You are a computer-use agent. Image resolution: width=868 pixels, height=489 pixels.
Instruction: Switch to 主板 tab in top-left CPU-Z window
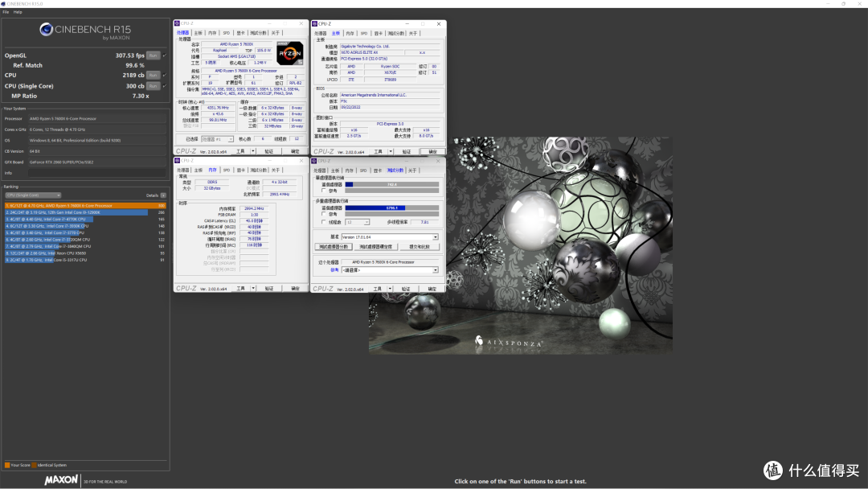[199, 33]
